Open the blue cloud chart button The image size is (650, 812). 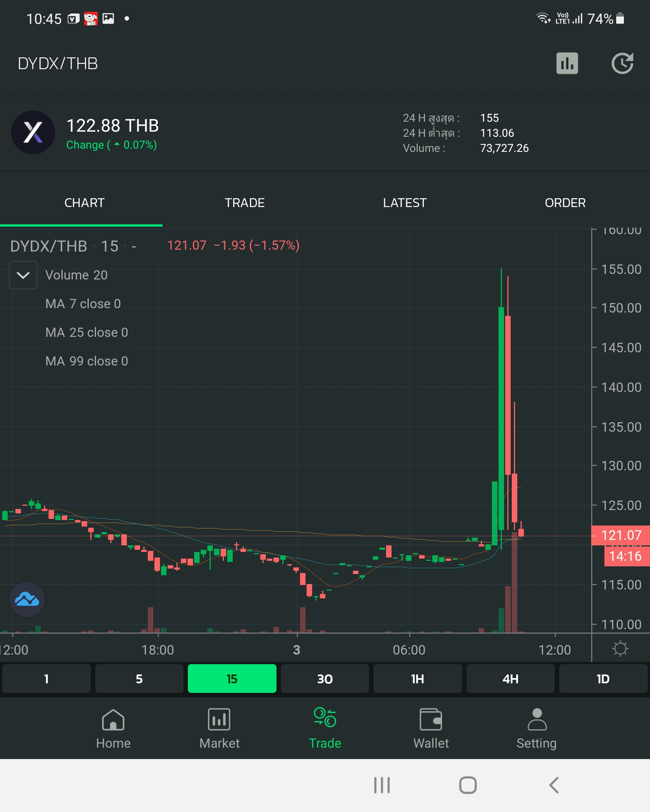27,599
